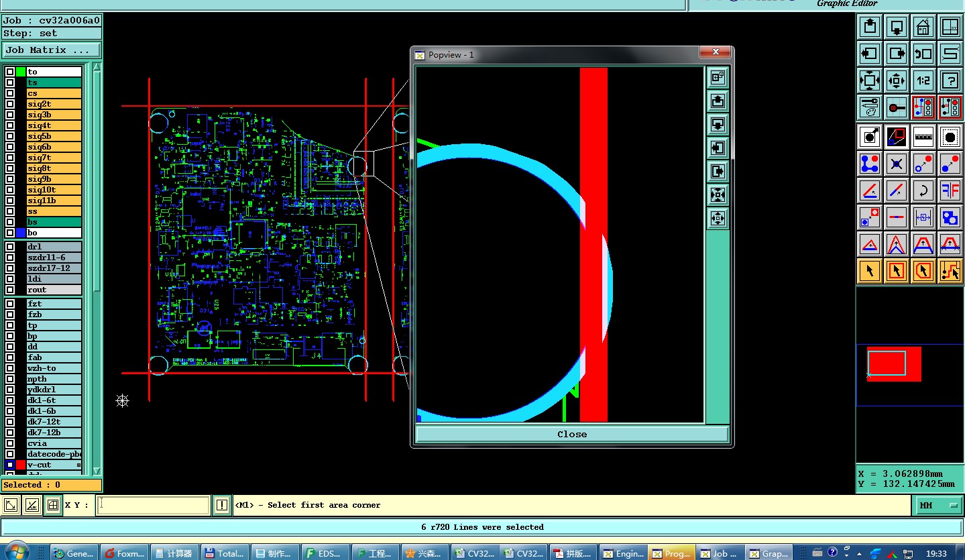
Task: Click the delete feature X icon
Action: tap(897, 164)
